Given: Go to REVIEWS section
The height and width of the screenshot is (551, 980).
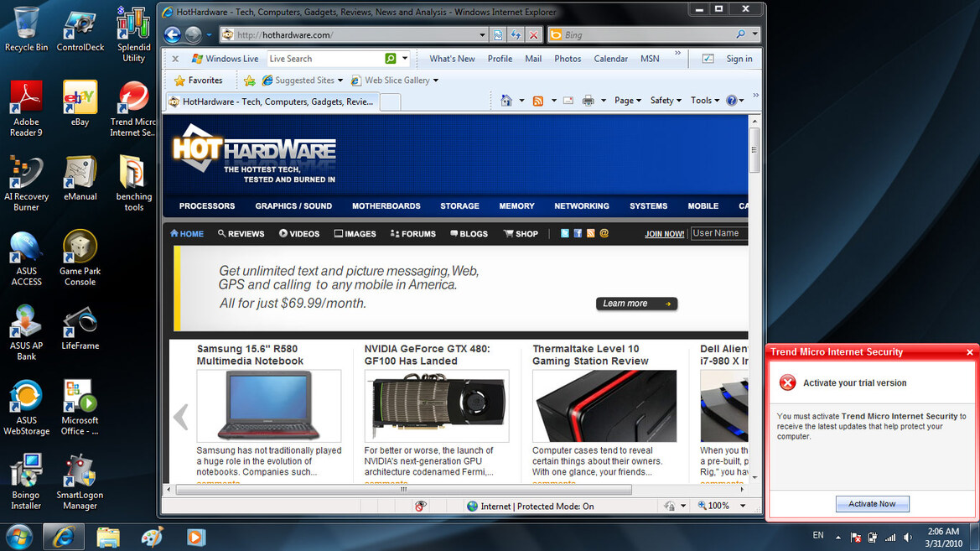Looking at the screenshot, I should coord(241,234).
